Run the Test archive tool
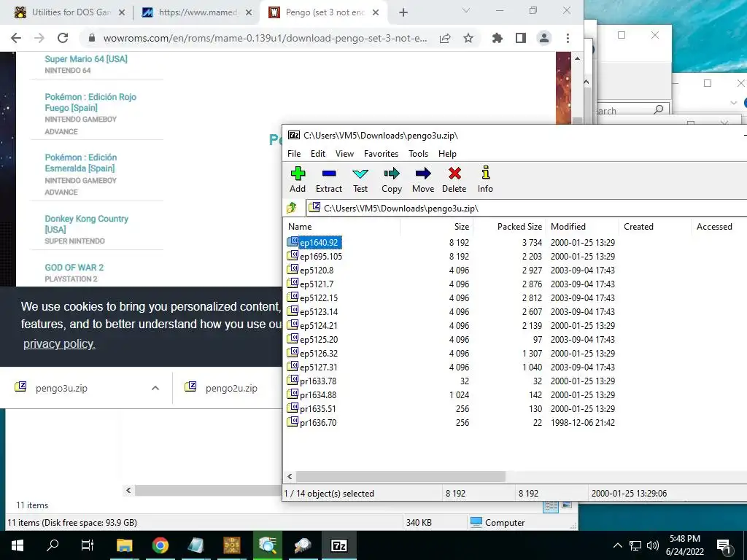747x560 pixels. 360,179
